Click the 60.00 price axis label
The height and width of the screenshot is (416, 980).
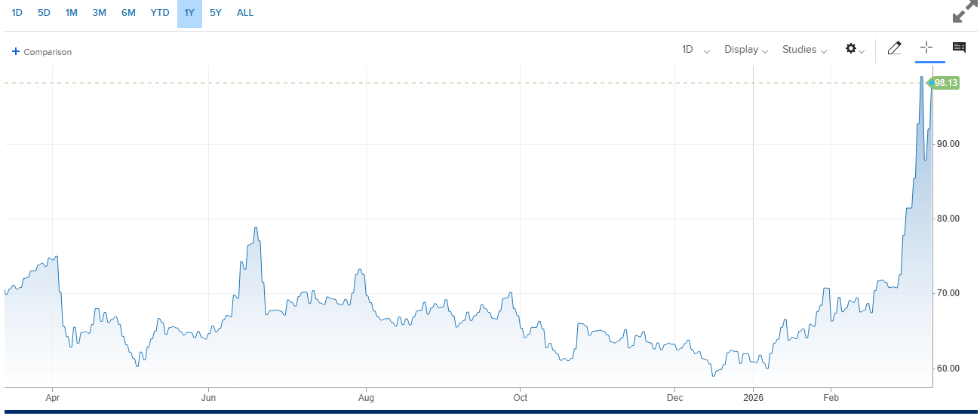coord(948,369)
